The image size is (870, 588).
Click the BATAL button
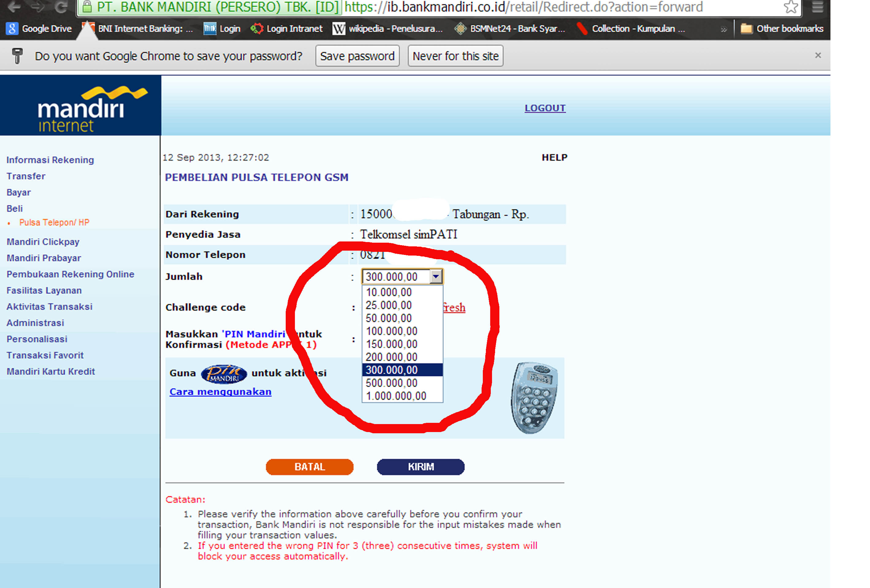[310, 467]
